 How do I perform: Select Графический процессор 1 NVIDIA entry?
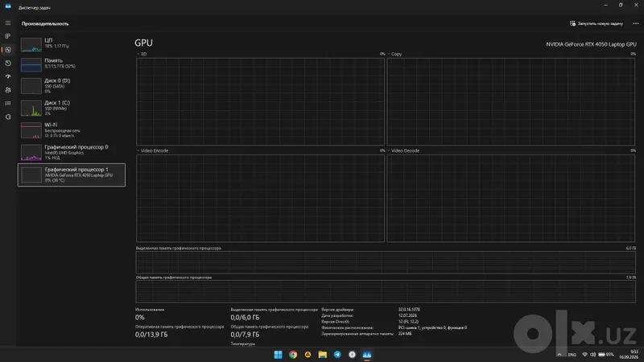72,175
